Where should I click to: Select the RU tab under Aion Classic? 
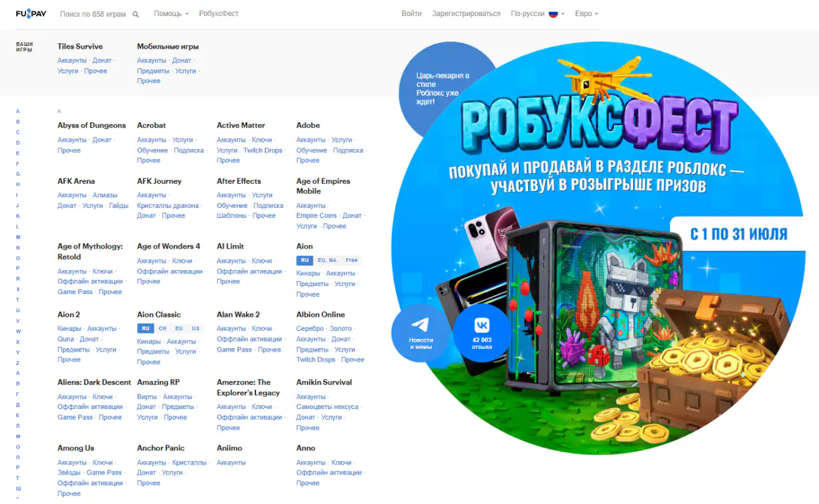pyautogui.click(x=145, y=328)
